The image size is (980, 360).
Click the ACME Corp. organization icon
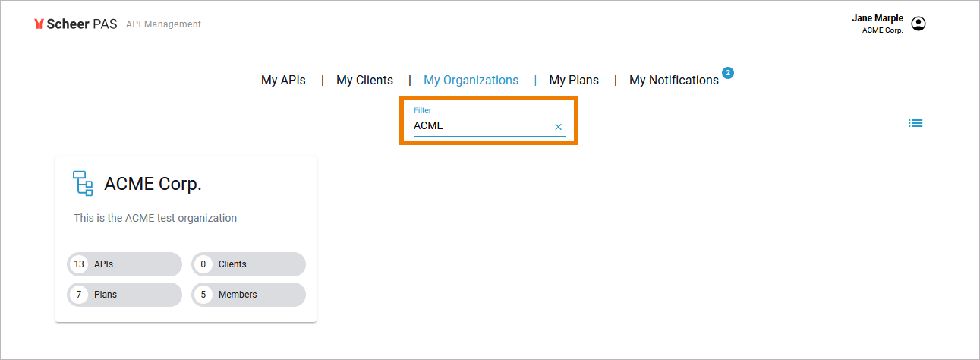pos(83,183)
